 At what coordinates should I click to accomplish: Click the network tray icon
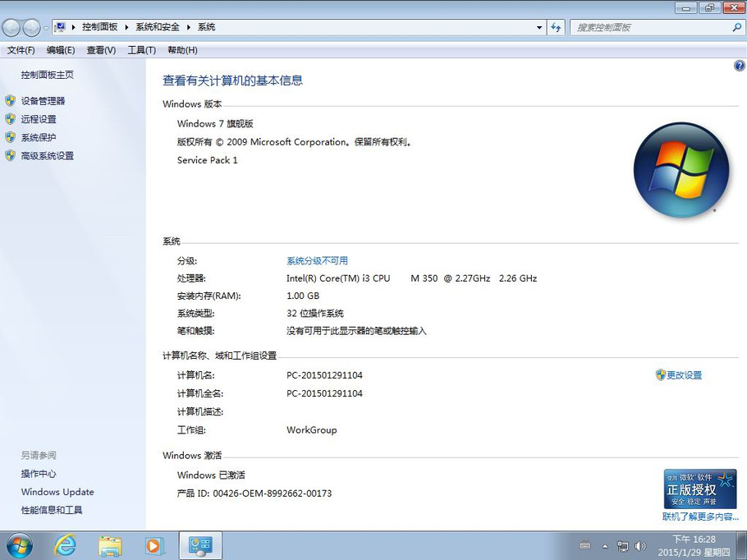point(623,546)
